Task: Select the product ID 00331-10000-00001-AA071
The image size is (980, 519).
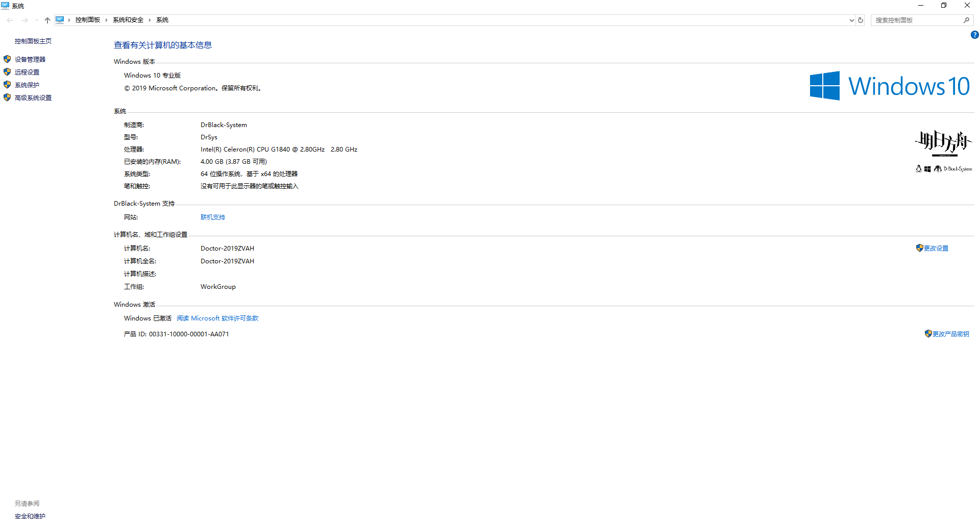Action: [x=189, y=334]
